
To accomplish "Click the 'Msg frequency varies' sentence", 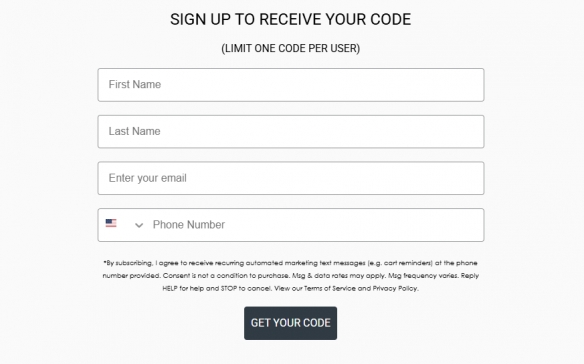I will tap(423, 276).
